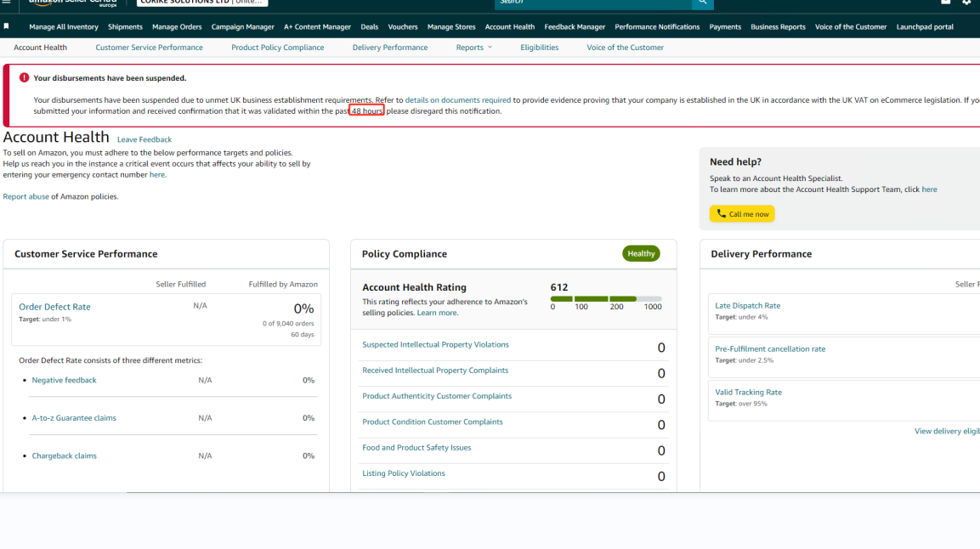Viewport: 980px width, 549px height.
Task: Open the Eligibilities tab
Action: tap(540, 48)
